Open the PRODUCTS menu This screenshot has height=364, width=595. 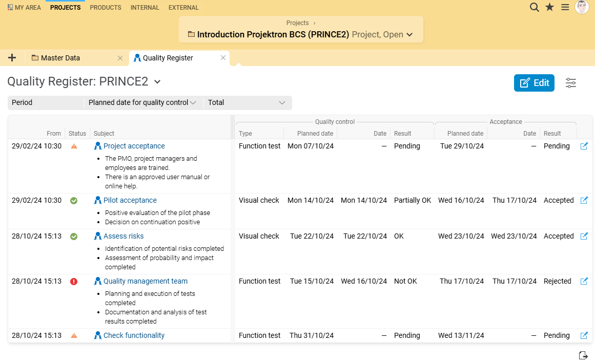106,8
